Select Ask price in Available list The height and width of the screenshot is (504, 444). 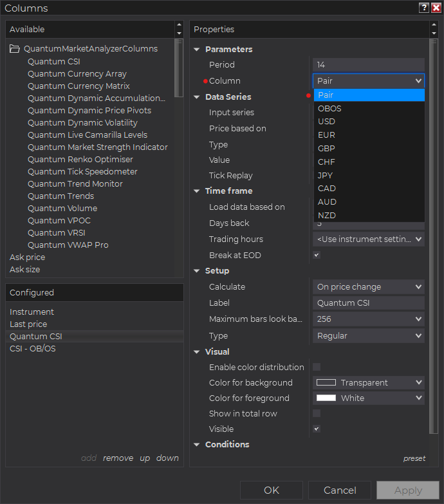tap(27, 257)
